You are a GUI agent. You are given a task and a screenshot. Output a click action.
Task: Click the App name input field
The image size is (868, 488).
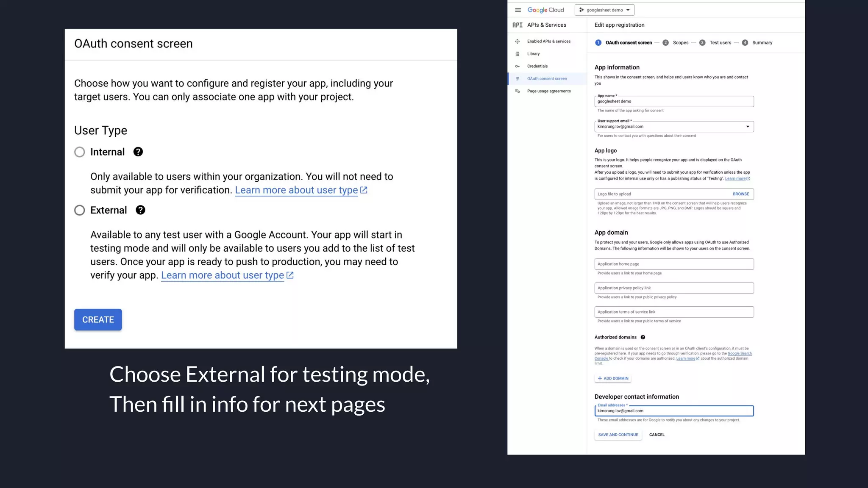(x=674, y=101)
